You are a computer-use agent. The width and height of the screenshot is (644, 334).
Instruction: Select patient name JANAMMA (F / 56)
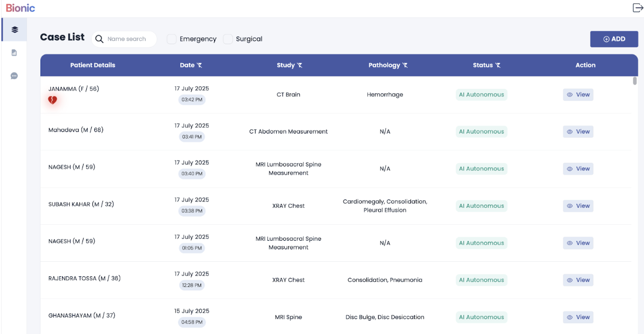[x=73, y=89]
